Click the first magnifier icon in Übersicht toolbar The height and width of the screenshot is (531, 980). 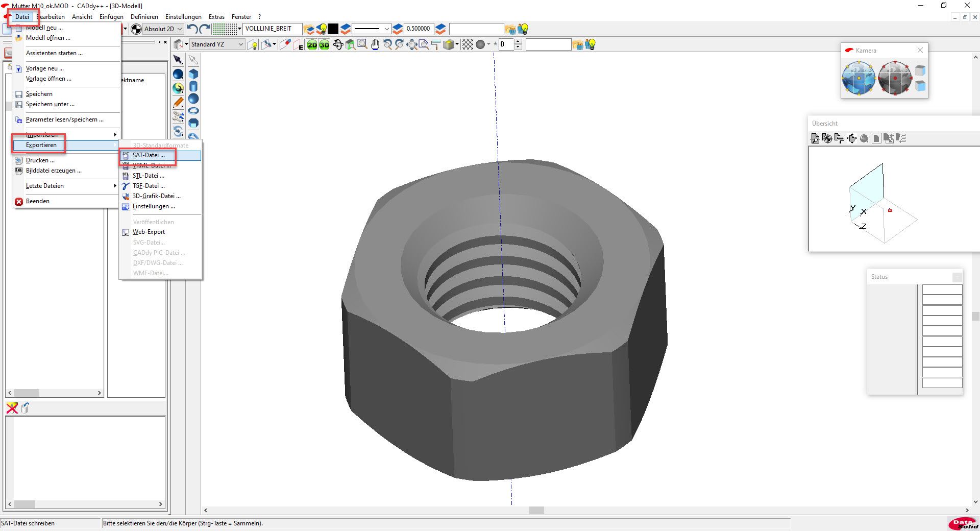(815, 138)
